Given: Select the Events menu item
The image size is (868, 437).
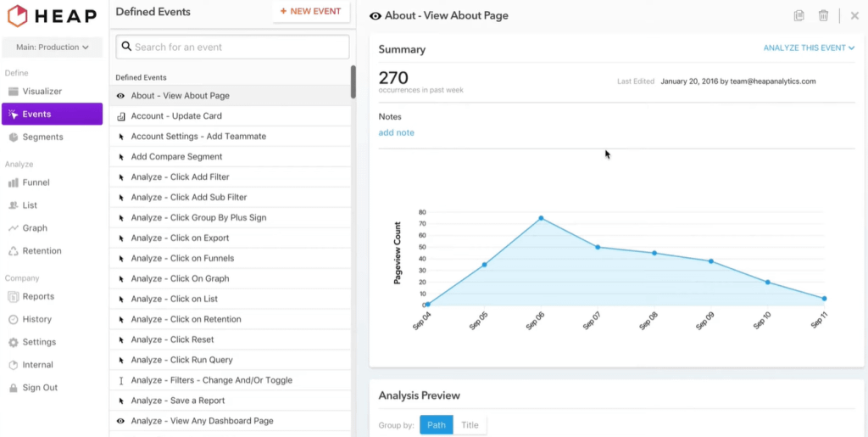Looking at the screenshot, I should (x=52, y=115).
